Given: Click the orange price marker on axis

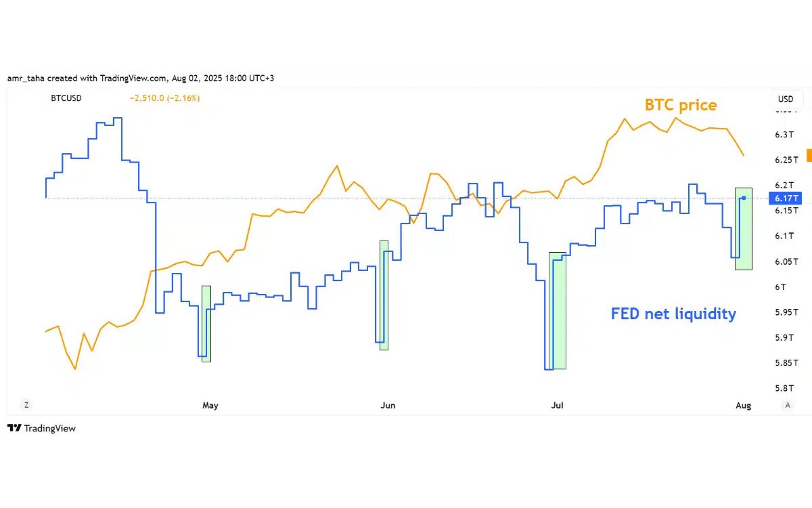Looking at the screenshot, I should pos(808,156).
